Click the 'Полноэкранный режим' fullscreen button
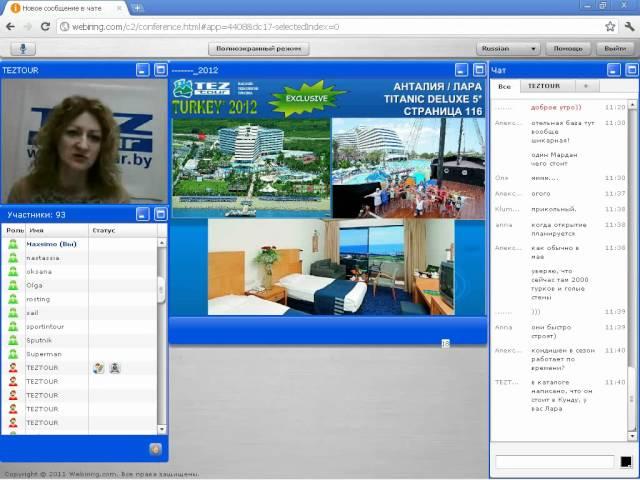 pyautogui.click(x=259, y=49)
